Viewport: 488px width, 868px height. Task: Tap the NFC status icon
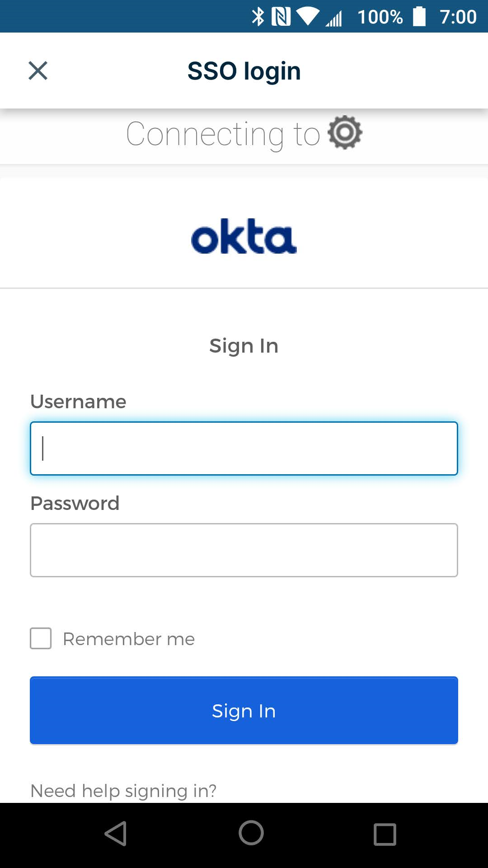pos(282,16)
